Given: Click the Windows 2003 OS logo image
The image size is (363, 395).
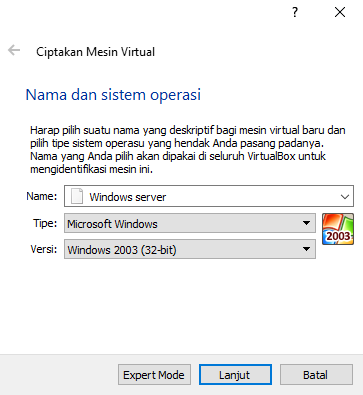Looking at the screenshot, I should pyautogui.click(x=338, y=229).
